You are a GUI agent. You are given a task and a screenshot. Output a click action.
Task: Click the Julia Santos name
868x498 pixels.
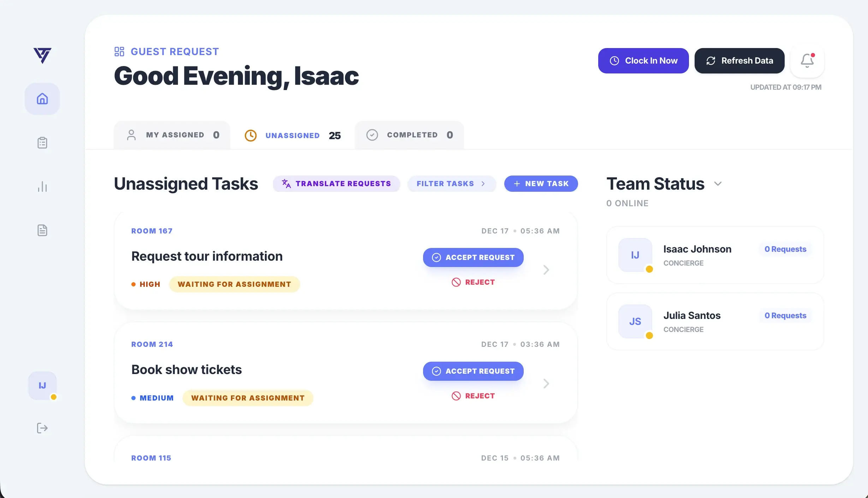692,315
